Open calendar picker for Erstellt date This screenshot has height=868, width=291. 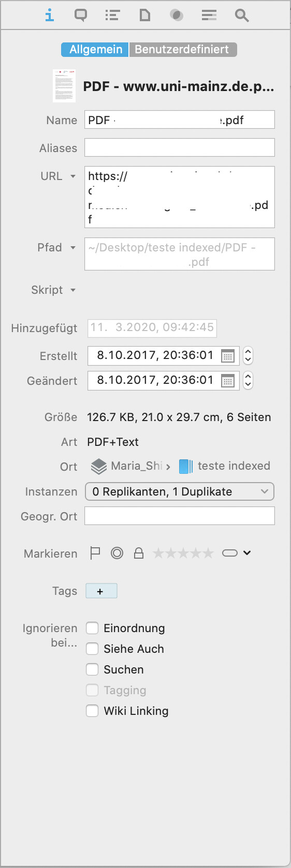228,356
